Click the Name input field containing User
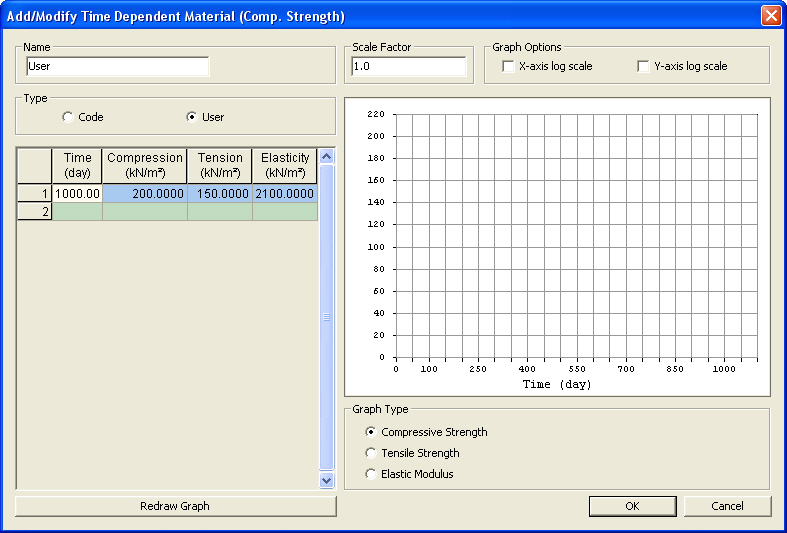The image size is (787, 533). click(x=117, y=66)
